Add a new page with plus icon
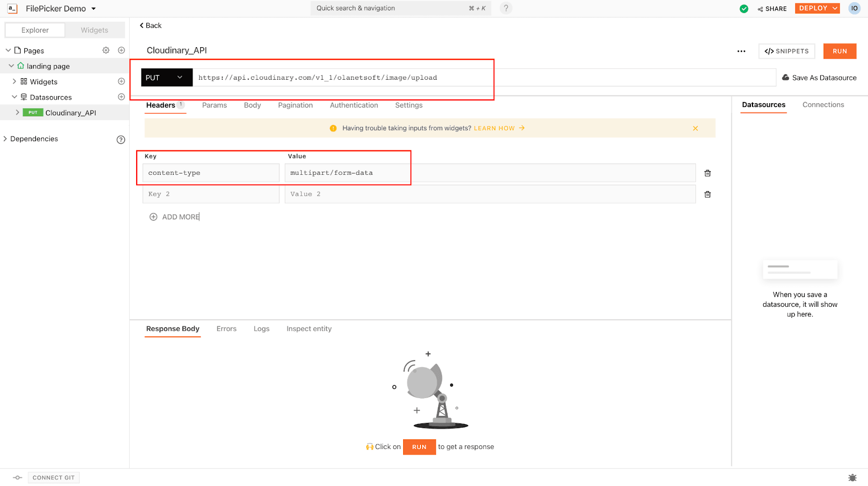 coord(122,51)
